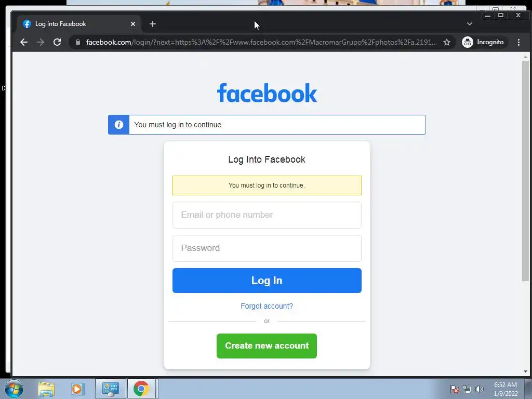This screenshot has height=399, width=532.
Task: Click the Chrome taskbar icon
Action: [x=141, y=389]
